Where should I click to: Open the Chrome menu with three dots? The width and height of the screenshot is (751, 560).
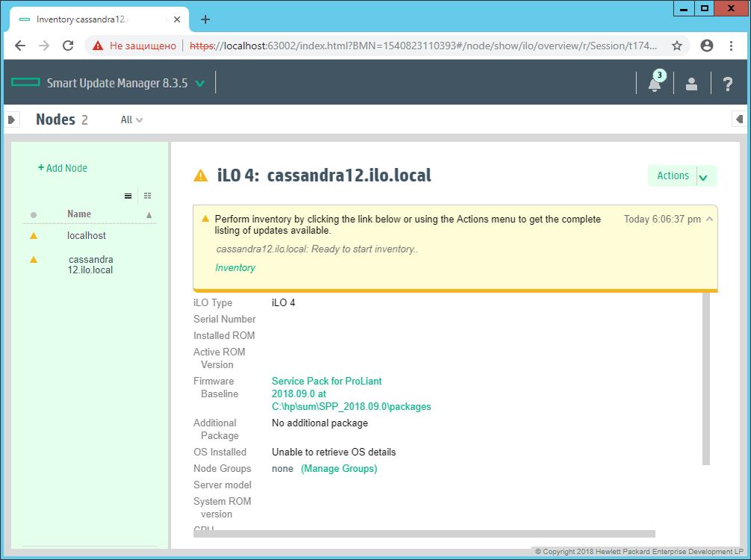731,46
